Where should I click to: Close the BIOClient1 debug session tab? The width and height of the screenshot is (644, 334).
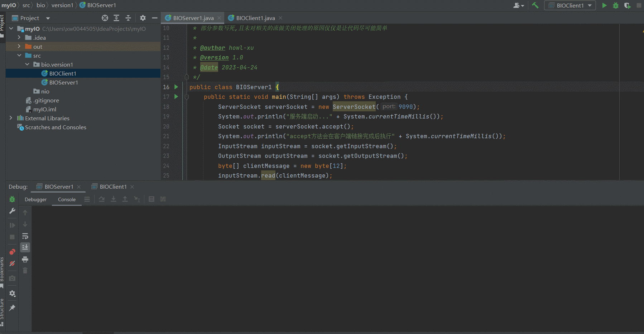tap(132, 187)
